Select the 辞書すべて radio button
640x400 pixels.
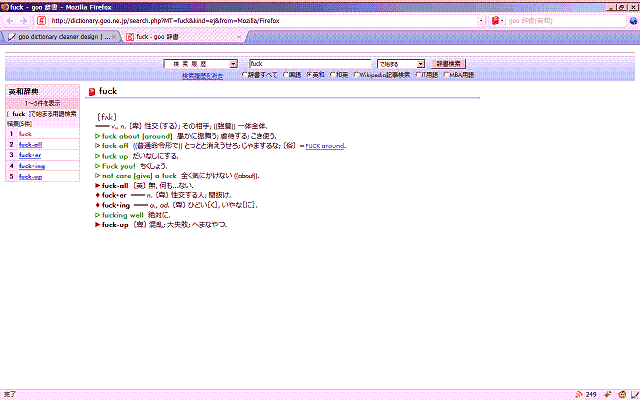(x=245, y=75)
